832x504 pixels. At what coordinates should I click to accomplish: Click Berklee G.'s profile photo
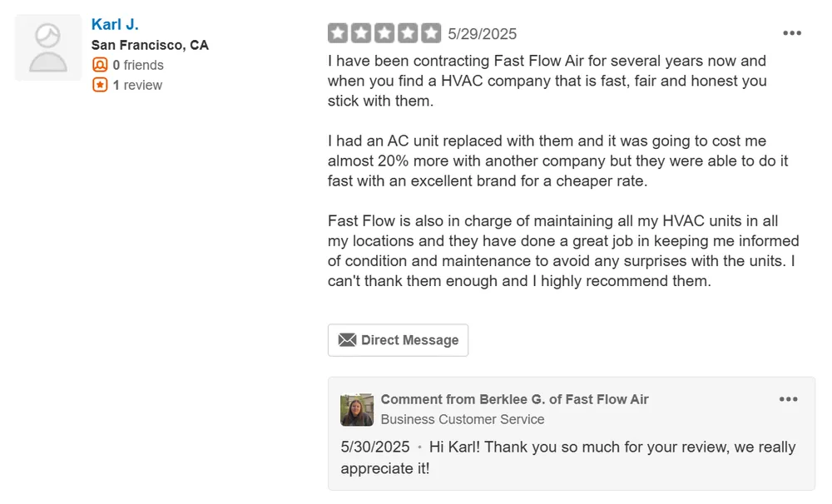(x=357, y=409)
